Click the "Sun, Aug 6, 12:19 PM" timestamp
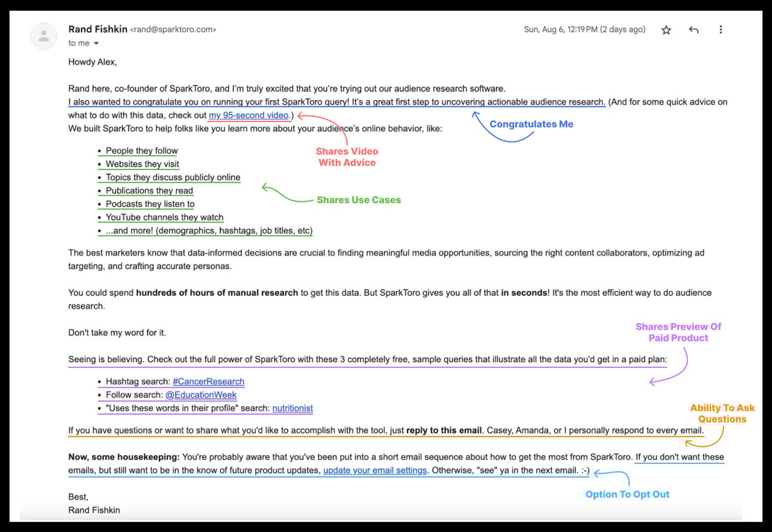The image size is (772, 532). pyautogui.click(x=584, y=29)
